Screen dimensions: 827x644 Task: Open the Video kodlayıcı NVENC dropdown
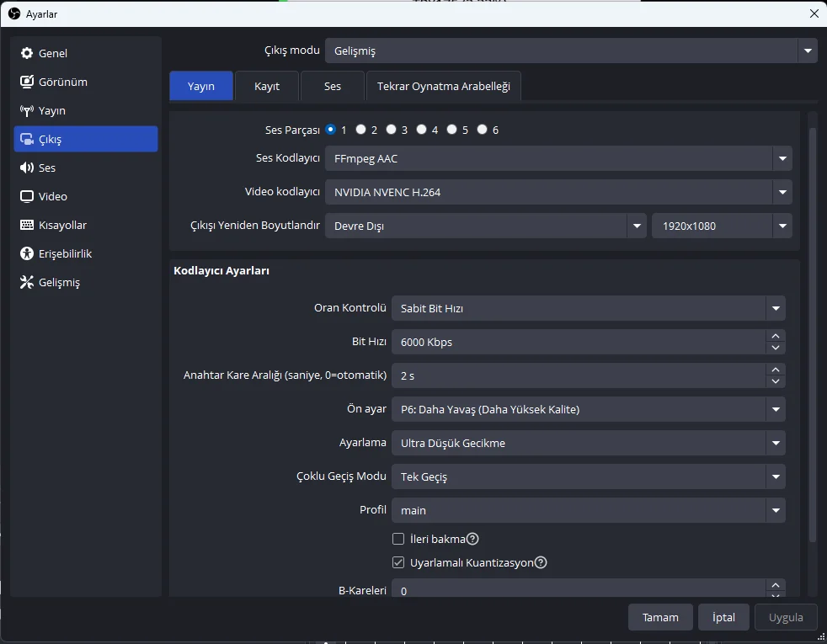tap(558, 192)
